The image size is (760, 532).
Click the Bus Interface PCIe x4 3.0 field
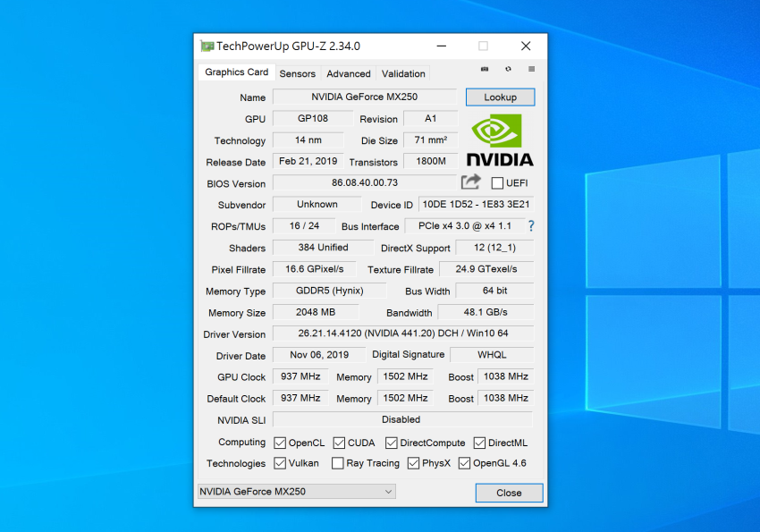coord(465,226)
